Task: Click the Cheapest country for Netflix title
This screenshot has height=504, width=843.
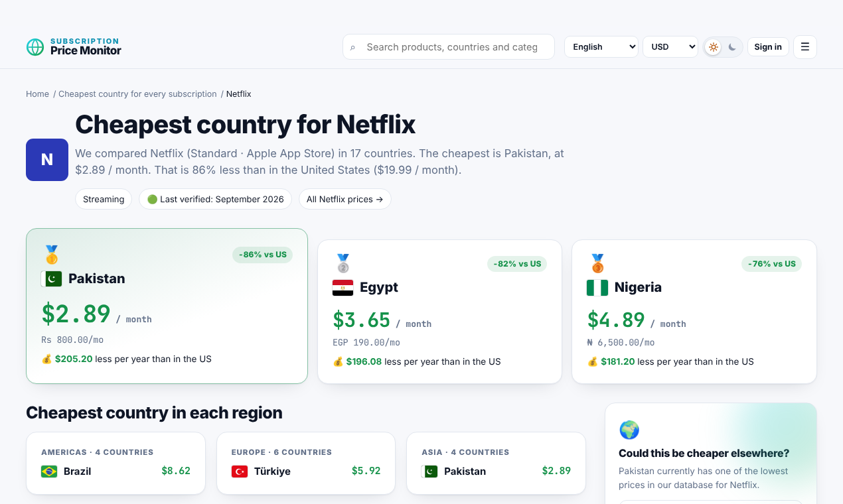Action: click(x=245, y=125)
